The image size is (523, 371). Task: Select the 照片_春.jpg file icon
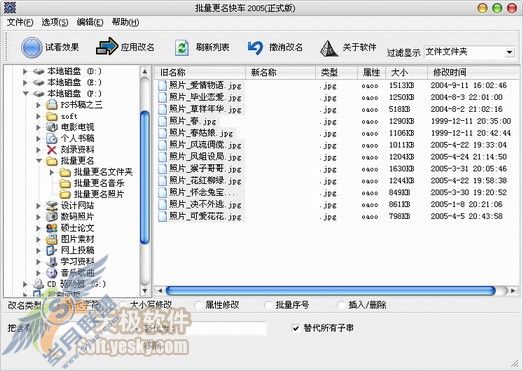pyautogui.click(x=162, y=121)
